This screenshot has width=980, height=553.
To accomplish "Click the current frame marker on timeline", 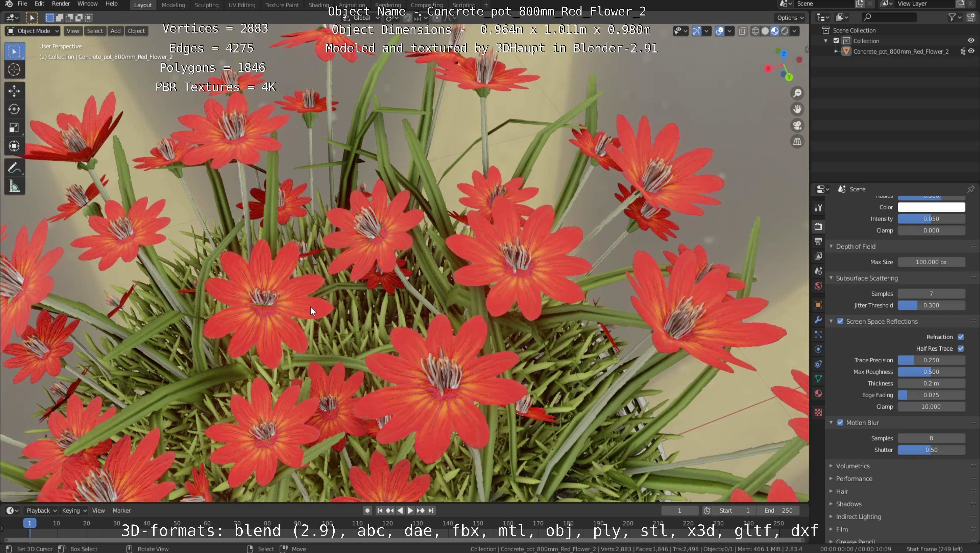I will click(x=29, y=523).
